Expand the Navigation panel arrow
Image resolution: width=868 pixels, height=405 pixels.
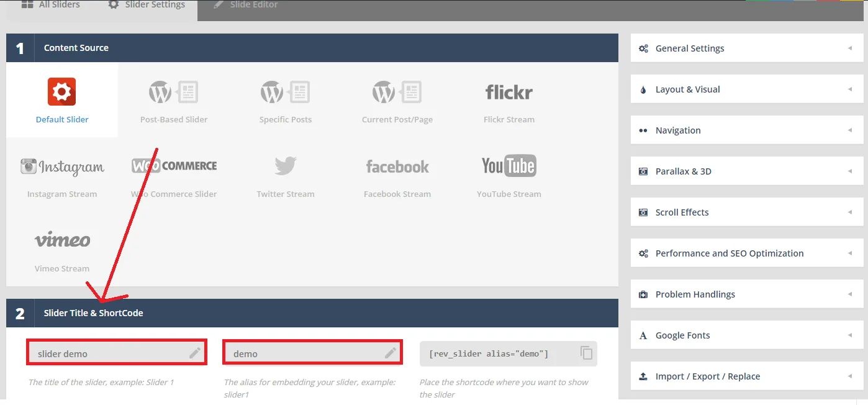pos(850,130)
